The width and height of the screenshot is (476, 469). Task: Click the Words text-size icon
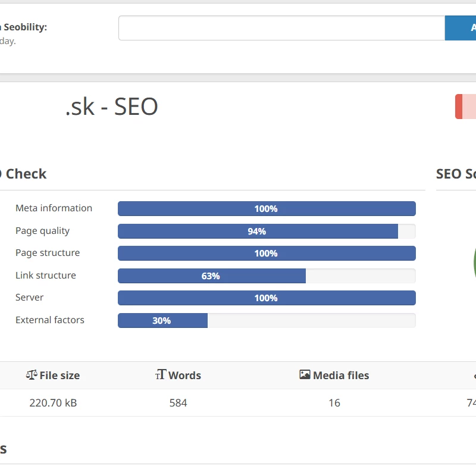(x=161, y=374)
